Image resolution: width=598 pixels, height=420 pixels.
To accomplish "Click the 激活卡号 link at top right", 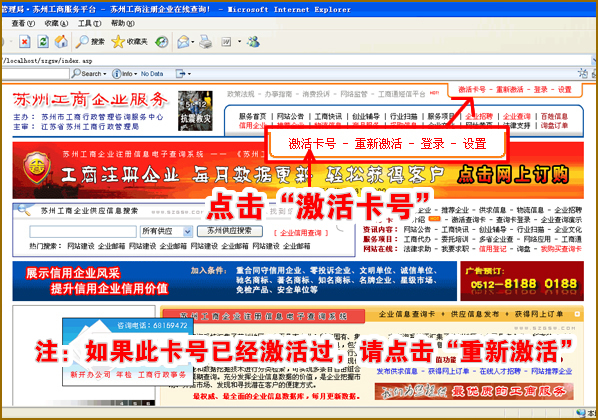I will point(472,90).
